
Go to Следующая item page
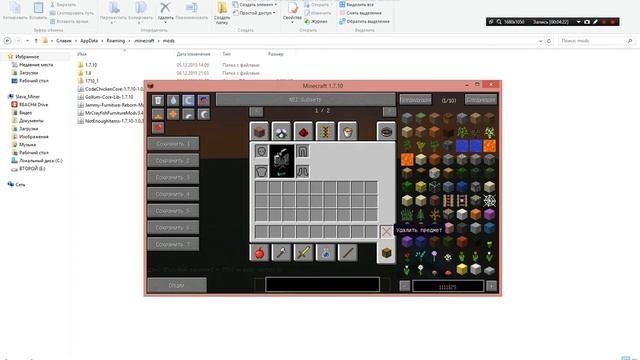point(481,100)
